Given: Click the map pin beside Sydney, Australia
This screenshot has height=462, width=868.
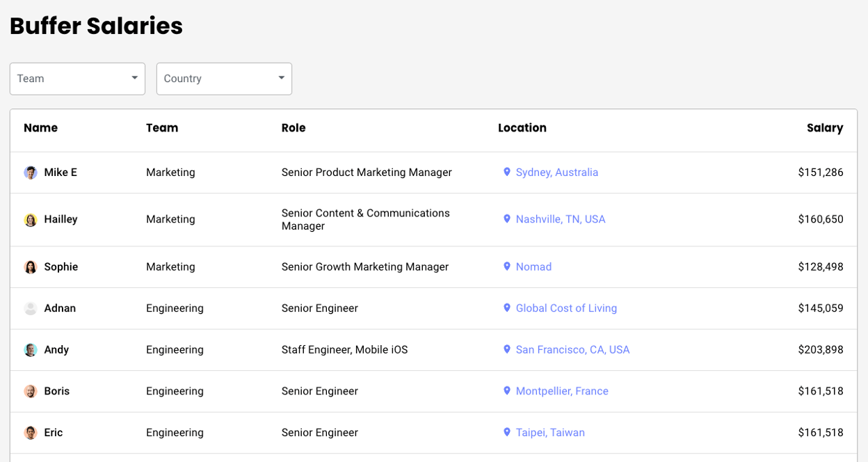Looking at the screenshot, I should (x=507, y=172).
